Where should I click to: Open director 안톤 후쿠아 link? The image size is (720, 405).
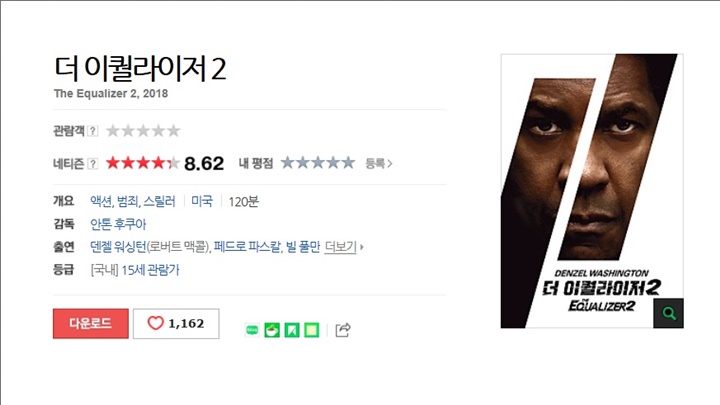tap(118, 224)
